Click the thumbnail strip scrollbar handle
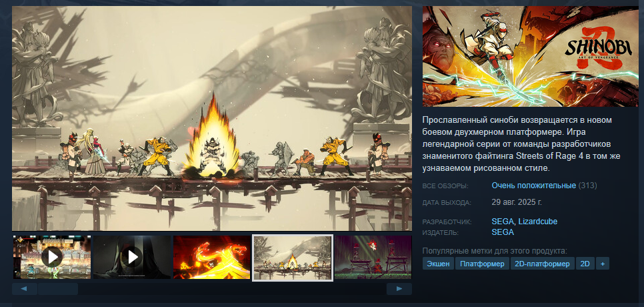This screenshot has height=307, width=644. [58, 289]
